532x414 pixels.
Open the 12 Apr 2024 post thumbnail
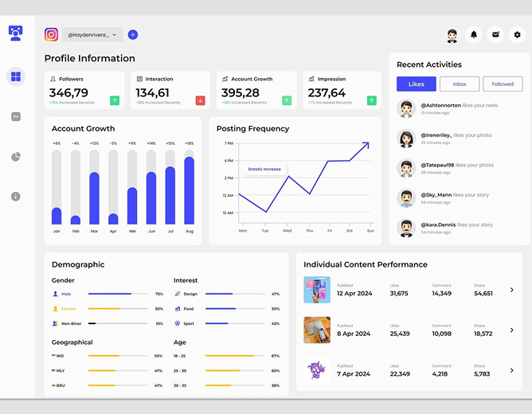317,290
